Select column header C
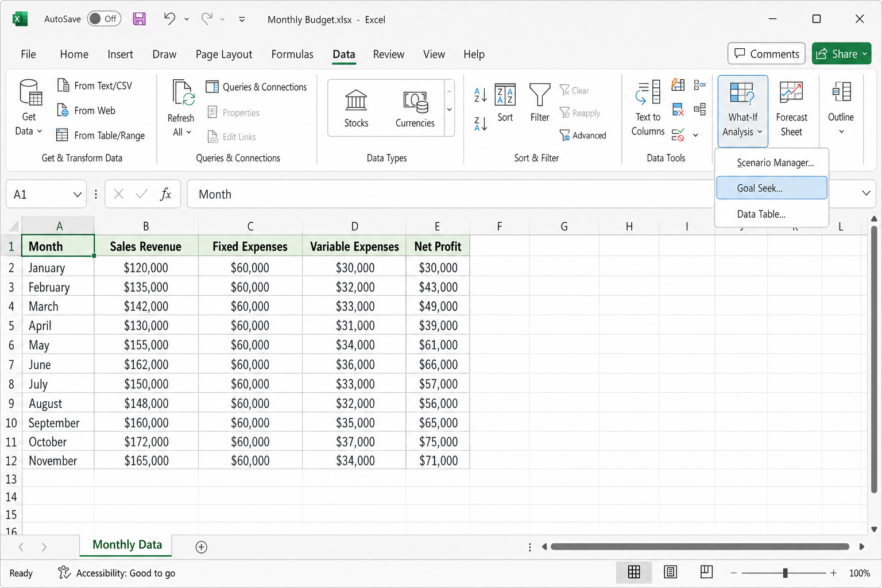 pyautogui.click(x=250, y=226)
